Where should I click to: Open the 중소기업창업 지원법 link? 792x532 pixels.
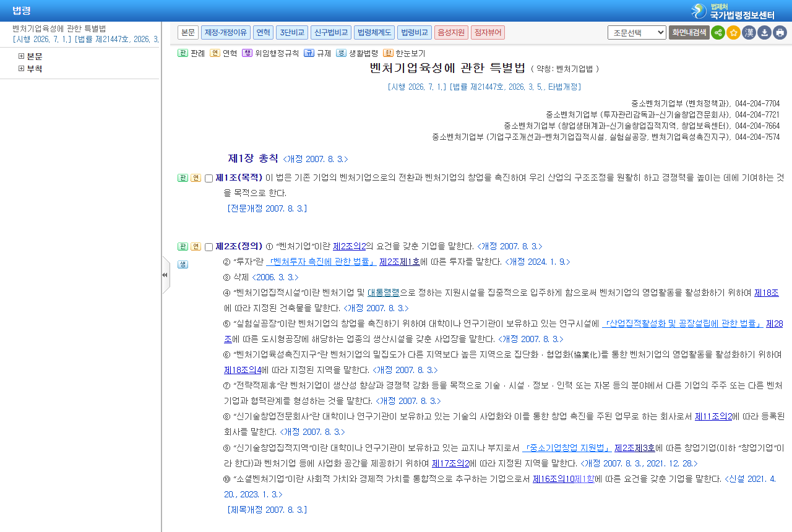tap(567, 448)
